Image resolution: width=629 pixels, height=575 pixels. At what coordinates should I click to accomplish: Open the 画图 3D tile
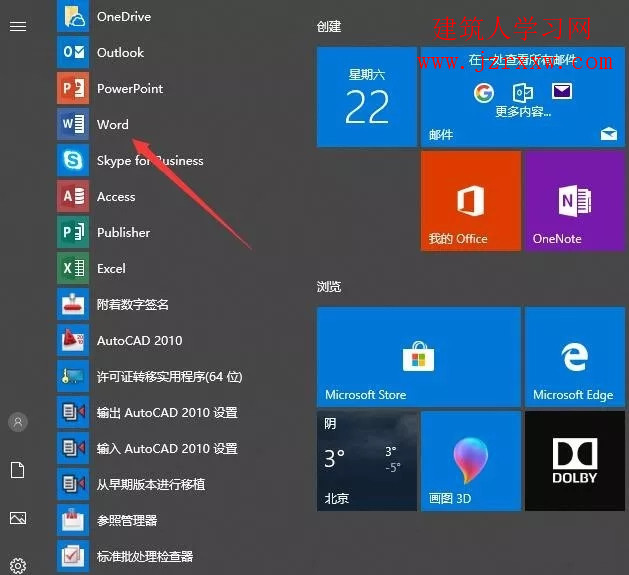click(x=471, y=461)
